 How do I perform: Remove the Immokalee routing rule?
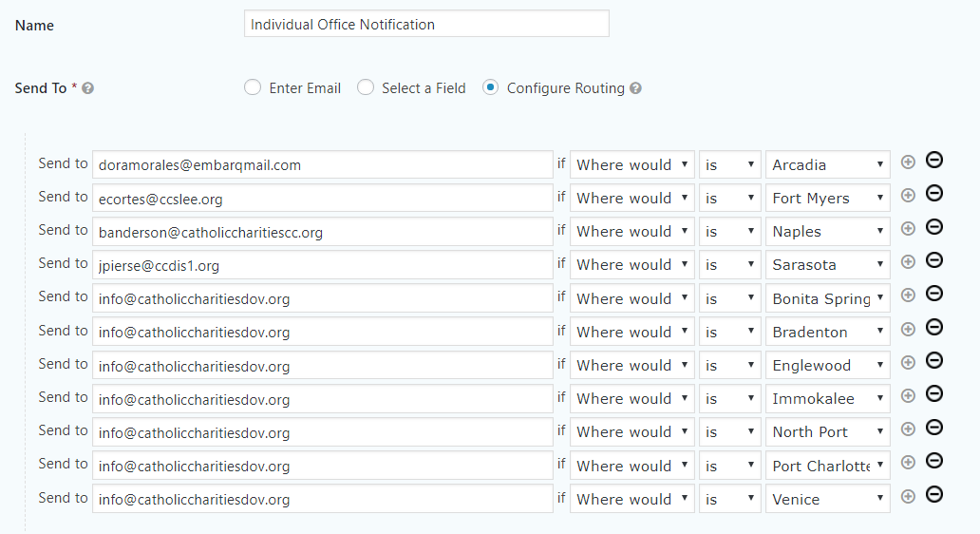934,394
